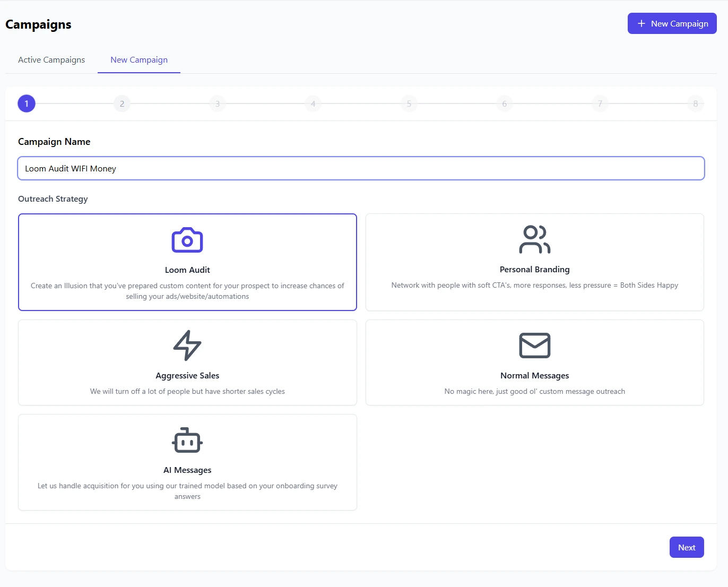
Task: Choose the Personal Branding strategy title
Action: [535, 269]
